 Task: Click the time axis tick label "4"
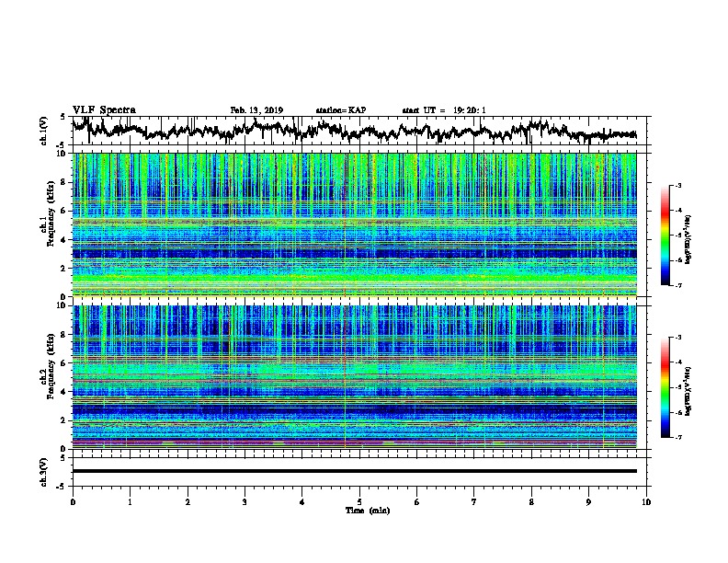[x=301, y=502]
